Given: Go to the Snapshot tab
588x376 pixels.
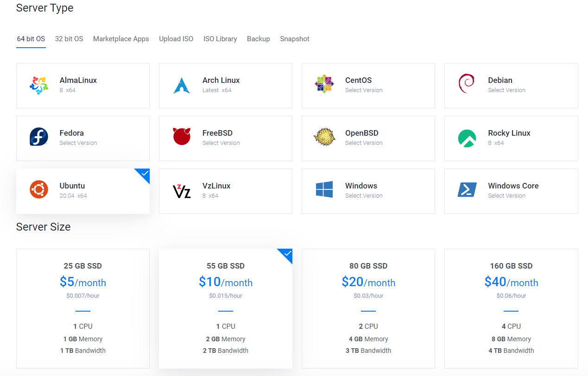Looking at the screenshot, I should (x=295, y=39).
